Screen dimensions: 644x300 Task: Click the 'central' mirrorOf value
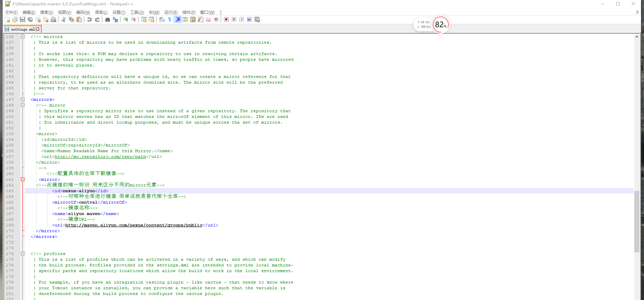[88, 202]
